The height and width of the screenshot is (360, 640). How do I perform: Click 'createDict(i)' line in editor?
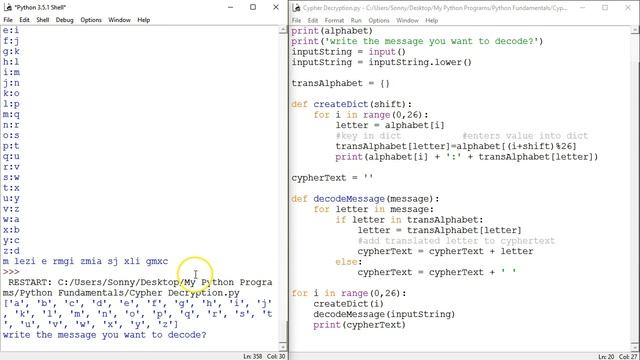click(x=349, y=304)
